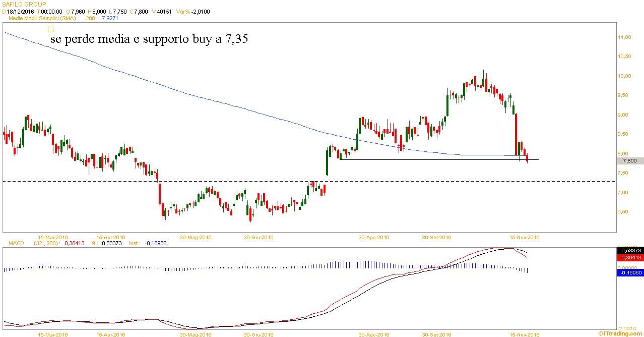Select the Medie Mobili Semplici (SMA) label
644x337 pixels.
(46, 18)
